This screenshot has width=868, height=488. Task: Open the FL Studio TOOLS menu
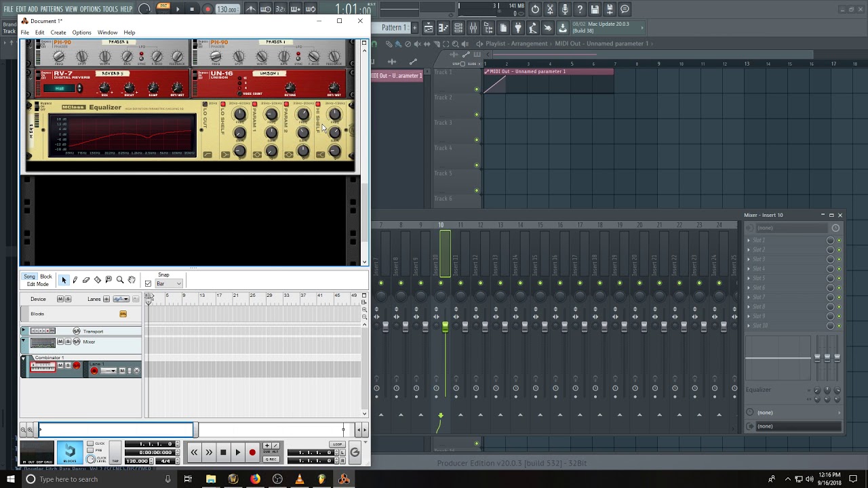coord(110,9)
